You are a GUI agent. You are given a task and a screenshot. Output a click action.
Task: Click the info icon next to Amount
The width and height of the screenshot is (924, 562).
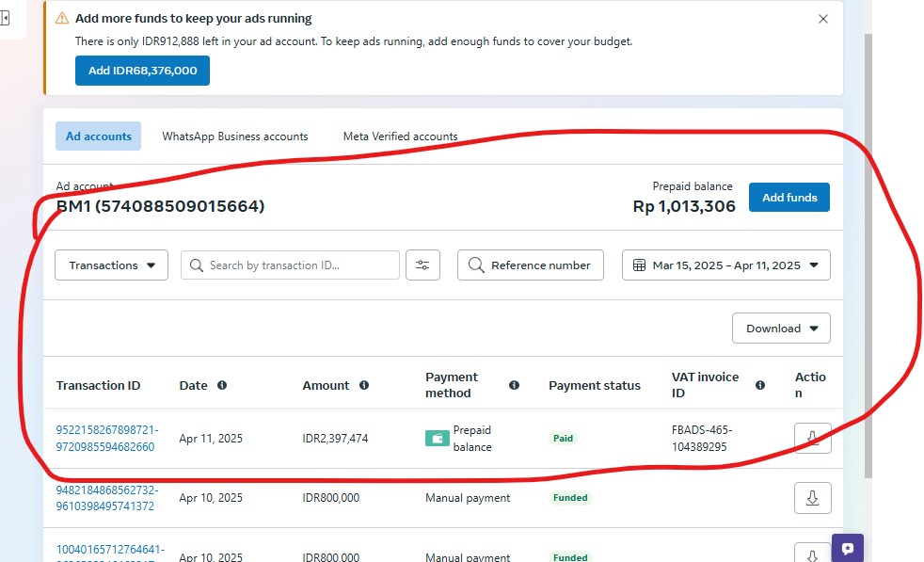pos(363,385)
